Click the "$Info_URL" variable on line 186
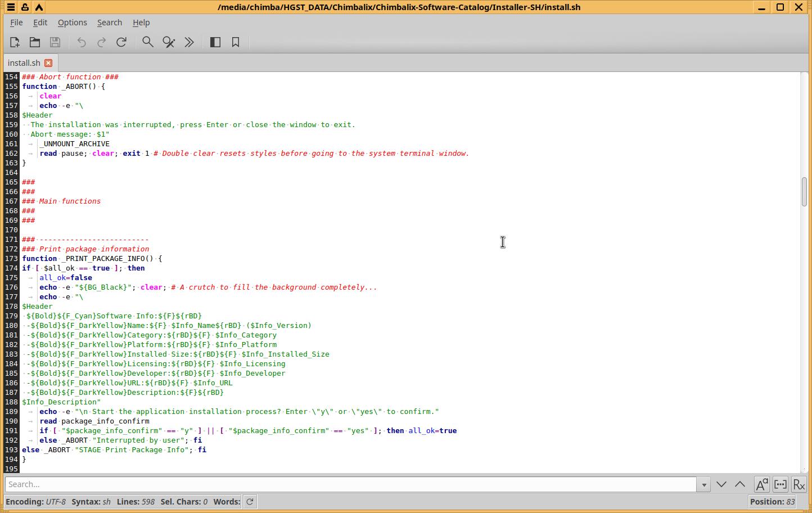This screenshot has width=812, height=513. coord(213,383)
